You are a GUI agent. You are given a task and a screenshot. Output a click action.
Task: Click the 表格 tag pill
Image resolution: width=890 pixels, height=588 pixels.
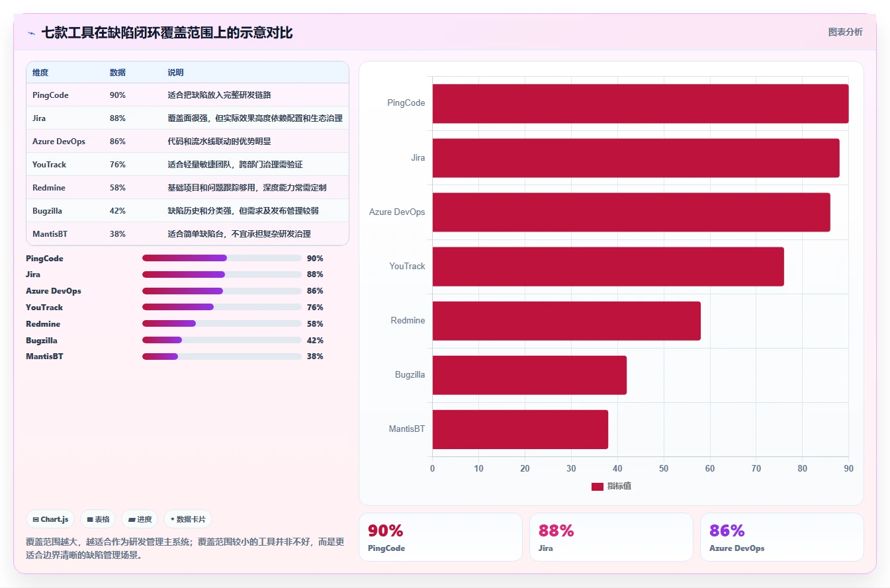point(99,519)
